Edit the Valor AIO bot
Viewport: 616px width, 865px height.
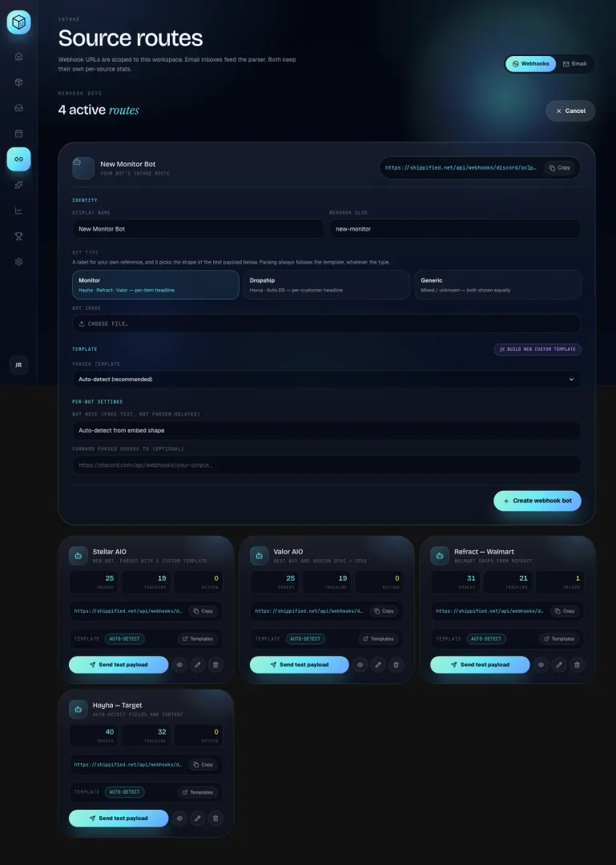(378, 665)
